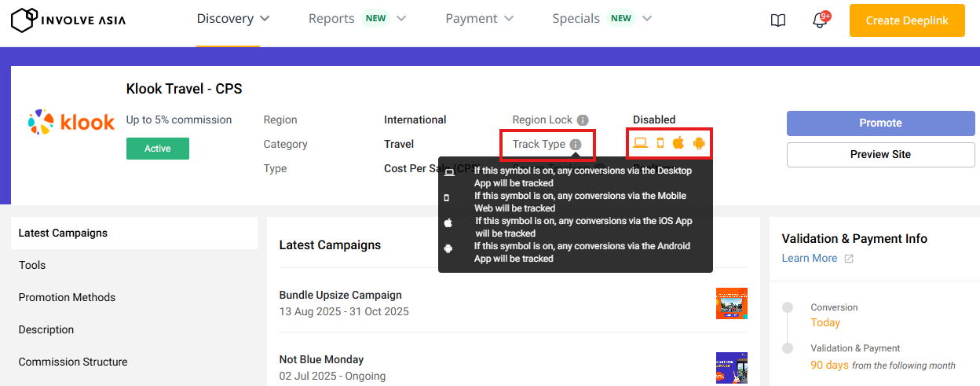Open the Payment tab
The height and width of the screenshot is (386, 980).
pos(471,18)
